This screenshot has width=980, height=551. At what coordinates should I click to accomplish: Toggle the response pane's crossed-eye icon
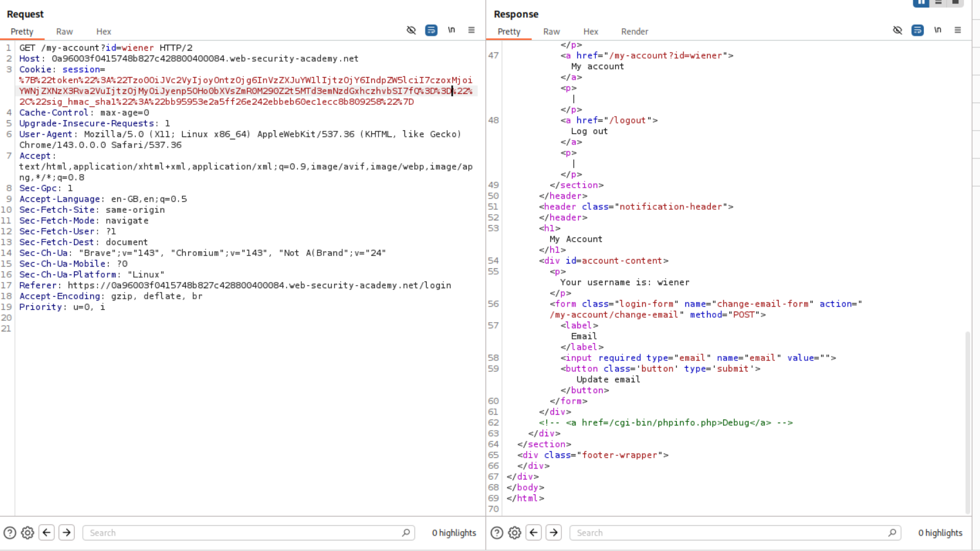(x=897, y=30)
